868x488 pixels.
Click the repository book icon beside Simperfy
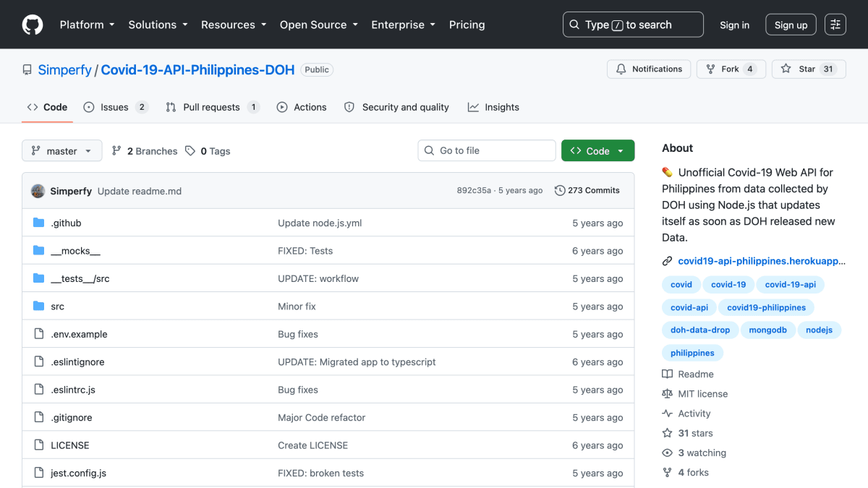click(x=27, y=70)
